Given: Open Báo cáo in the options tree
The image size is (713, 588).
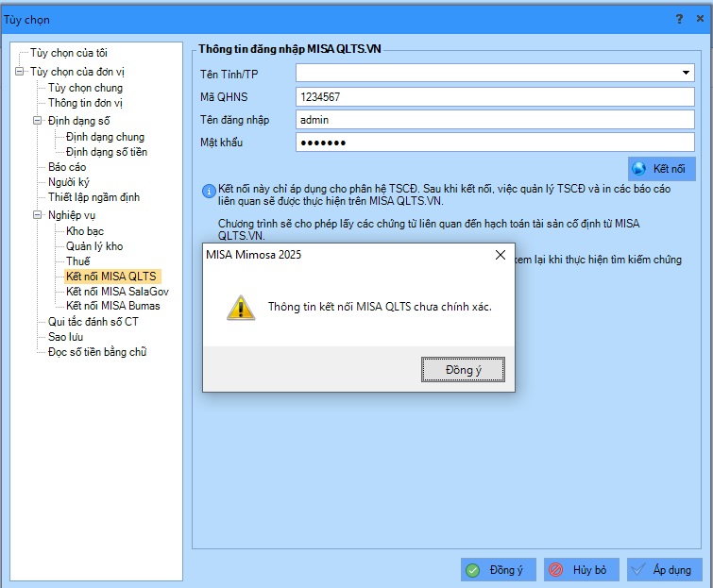Looking at the screenshot, I should click(x=67, y=167).
